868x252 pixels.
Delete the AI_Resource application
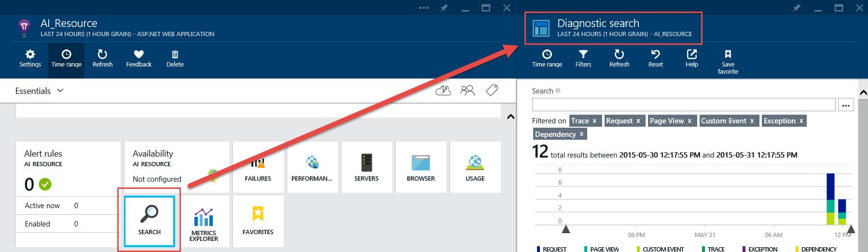click(175, 58)
